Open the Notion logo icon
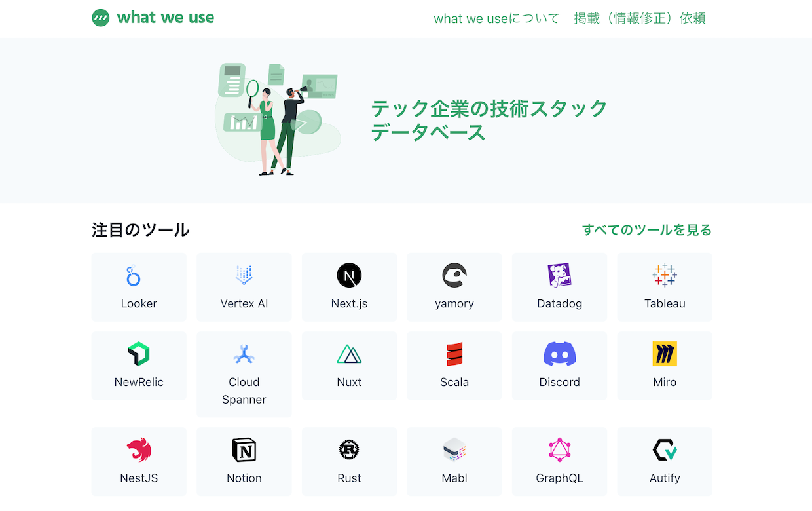Screen dimensions: 812x511 click(244, 450)
